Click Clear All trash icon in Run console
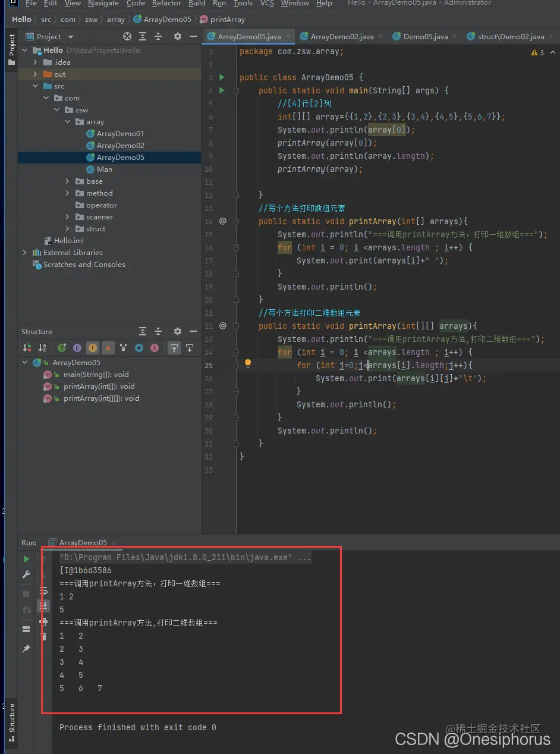Image resolution: width=560 pixels, height=754 pixels. [x=43, y=636]
